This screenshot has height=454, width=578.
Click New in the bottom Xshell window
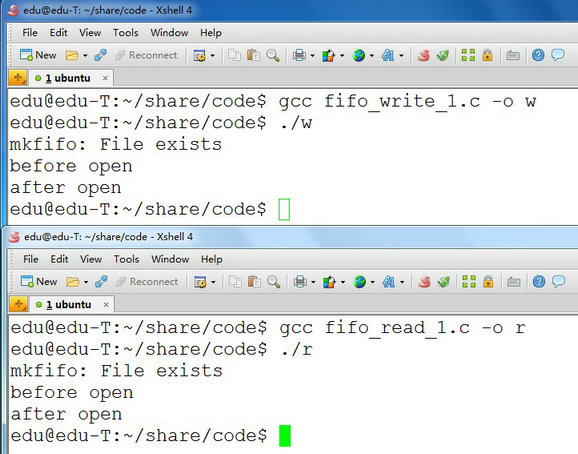click(39, 282)
